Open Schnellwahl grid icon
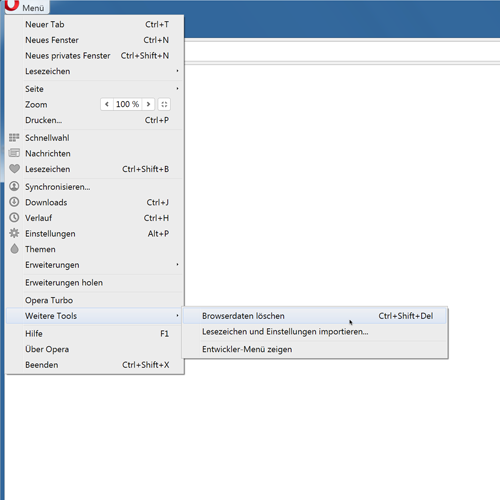 [x=14, y=137]
